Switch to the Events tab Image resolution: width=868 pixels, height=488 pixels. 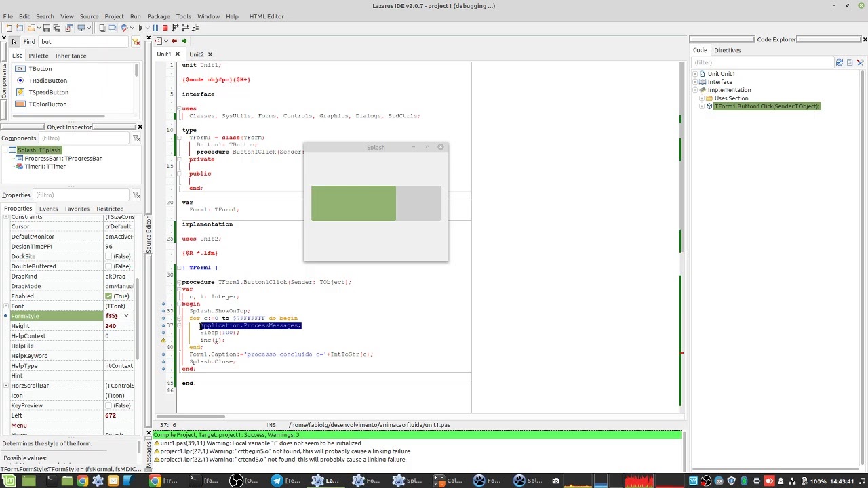click(x=48, y=209)
